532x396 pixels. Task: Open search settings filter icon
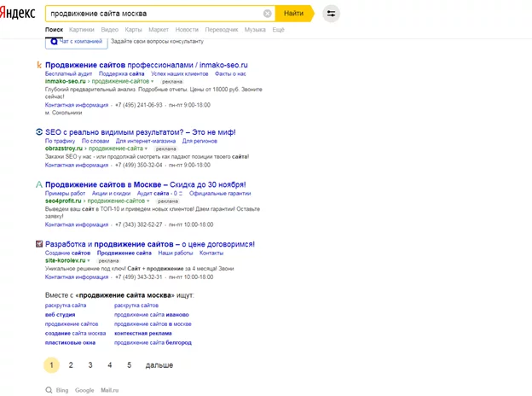331,14
